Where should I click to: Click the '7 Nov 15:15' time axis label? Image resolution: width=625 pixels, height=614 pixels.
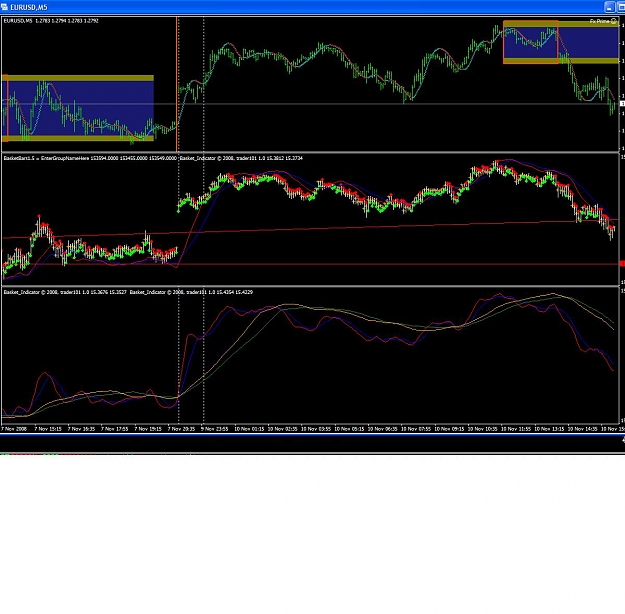pos(48,429)
